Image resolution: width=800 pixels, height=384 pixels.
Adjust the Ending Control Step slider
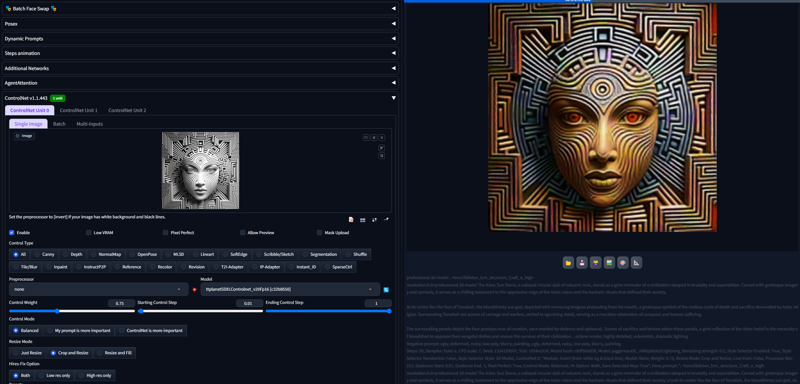(x=329, y=311)
